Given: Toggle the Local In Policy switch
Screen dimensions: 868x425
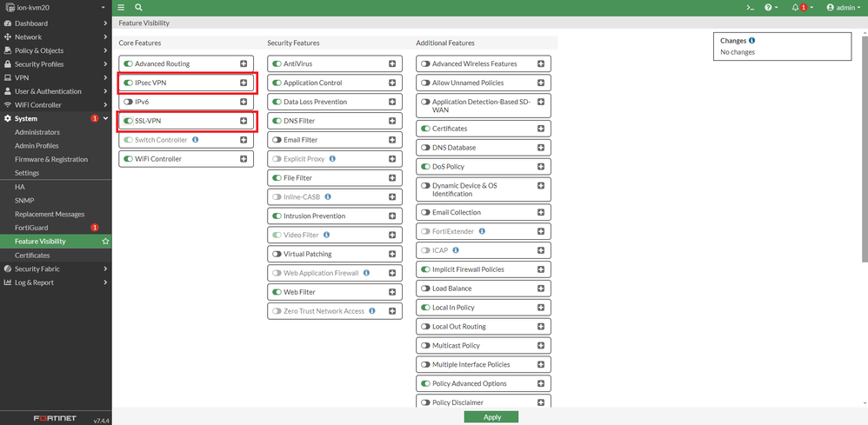Looking at the screenshot, I should tap(425, 307).
